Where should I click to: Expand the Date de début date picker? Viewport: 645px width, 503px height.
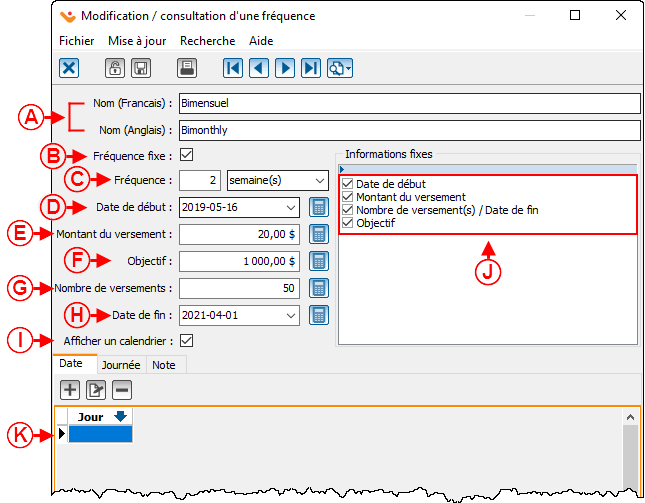pyautogui.click(x=289, y=208)
